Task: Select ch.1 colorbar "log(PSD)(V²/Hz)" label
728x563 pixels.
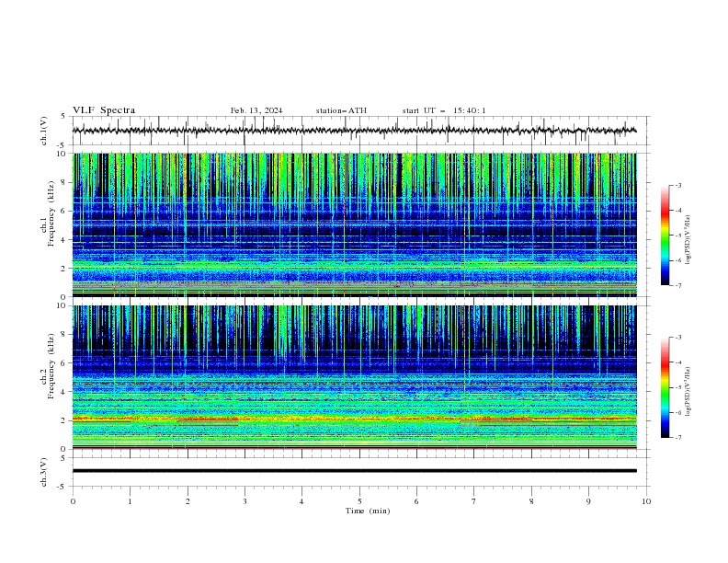Action: (688, 240)
